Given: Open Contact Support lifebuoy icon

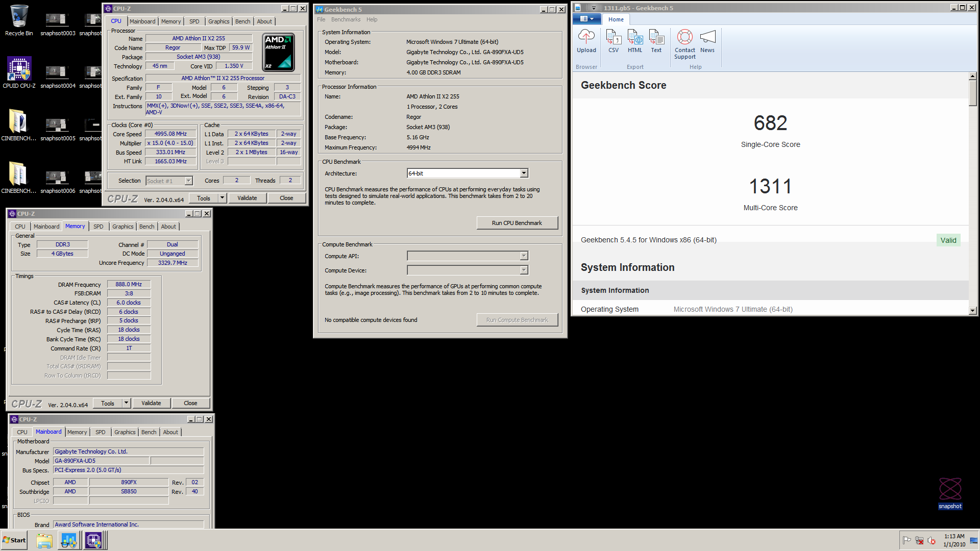Looking at the screenshot, I should tap(685, 44).
